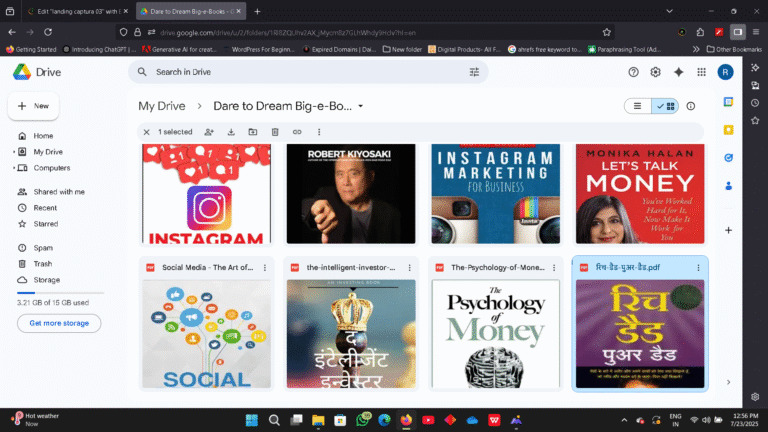Click the storage usage progress bar
Screen dimensions: 768x432
pos(61,292)
